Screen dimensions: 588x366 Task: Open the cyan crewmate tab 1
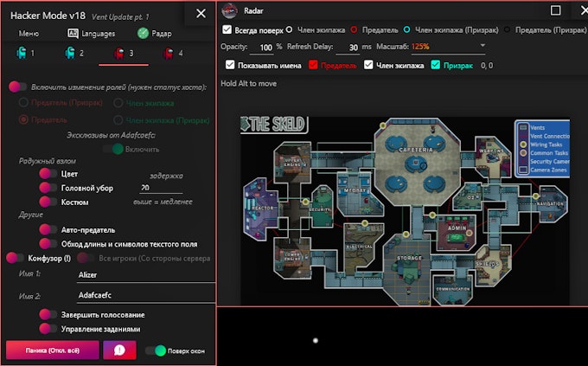click(25, 54)
